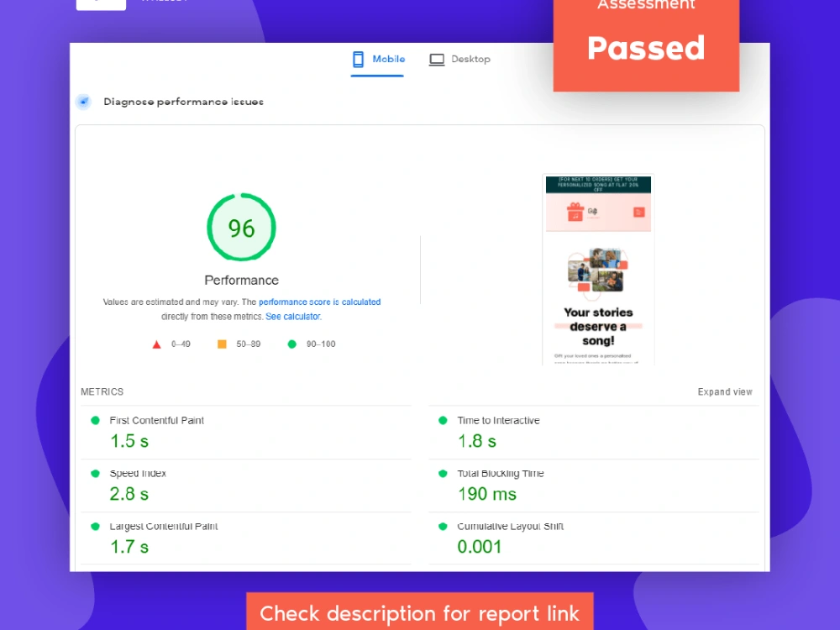The height and width of the screenshot is (630, 840).
Task: Click the 1.7 s value
Action: point(129,547)
